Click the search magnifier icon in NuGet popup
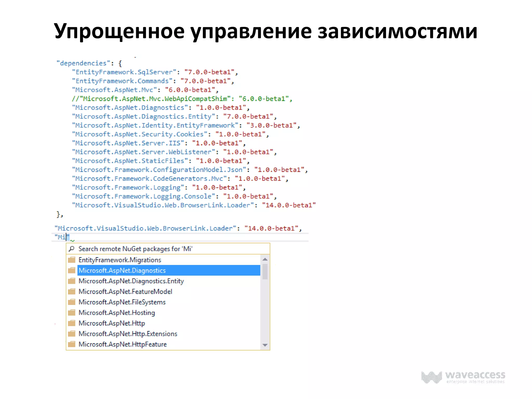Image resolution: width=532 pixels, height=399 pixels. [x=72, y=249]
